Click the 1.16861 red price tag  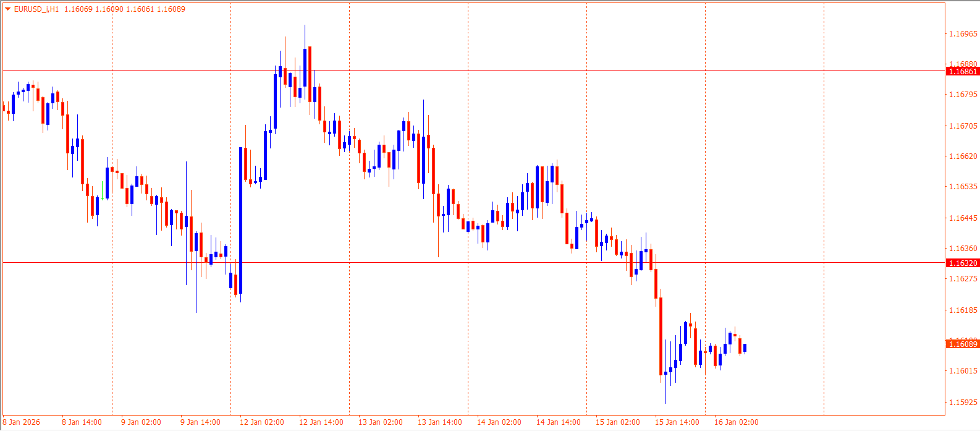coord(963,72)
